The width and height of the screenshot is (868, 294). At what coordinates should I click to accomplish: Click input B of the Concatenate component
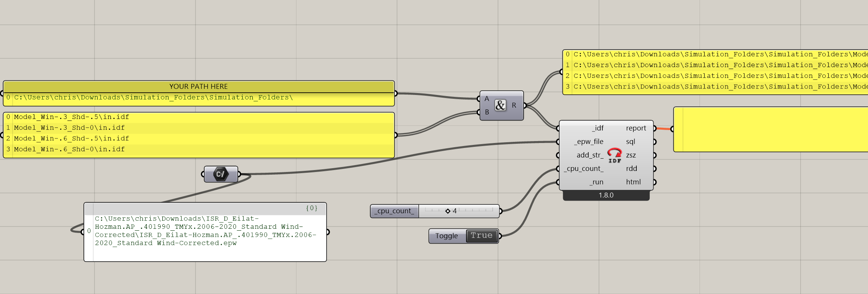487,112
